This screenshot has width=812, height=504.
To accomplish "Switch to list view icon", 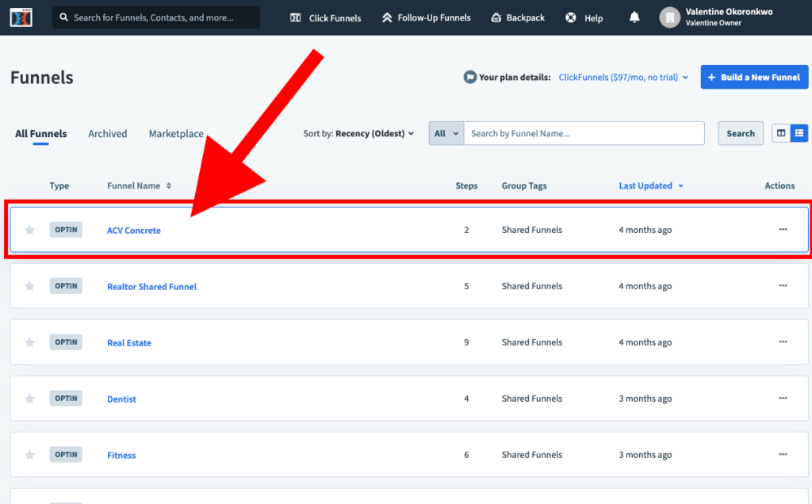I will click(799, 133).
